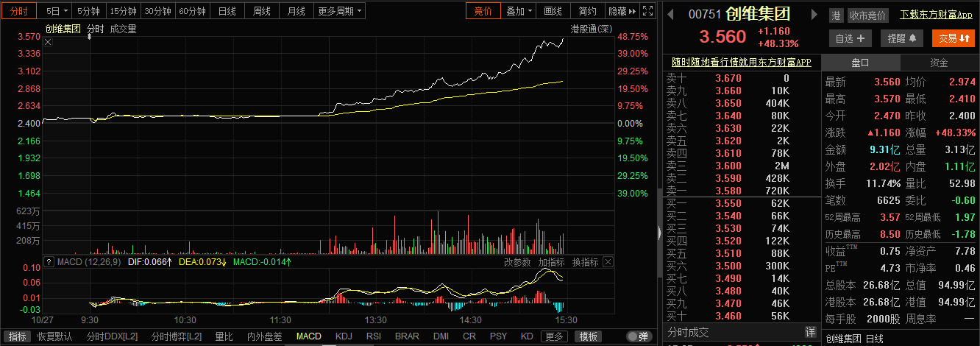Select the KD indicator tab
The height and width of the screenshot is (346, 980).
[x=527, y=336]
